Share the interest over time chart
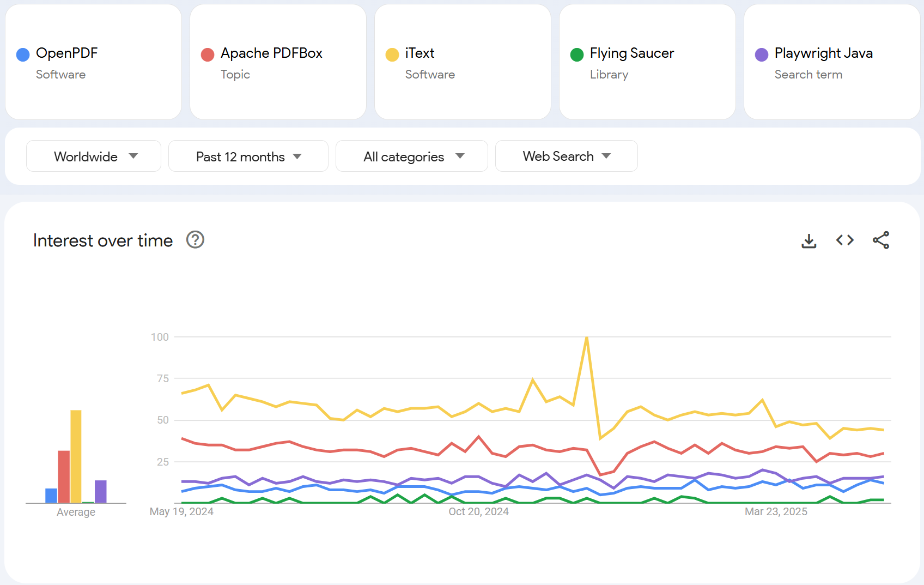Screen dimensions: 924x585 coord(881,240)
